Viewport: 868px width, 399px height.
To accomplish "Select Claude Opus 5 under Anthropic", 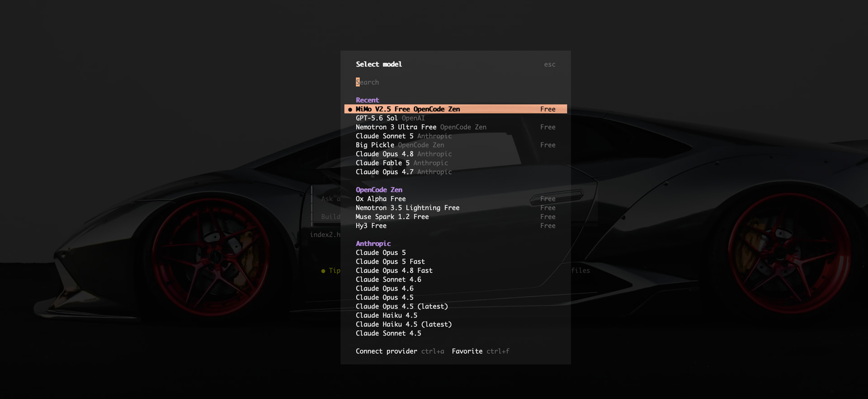I will 455,253.
